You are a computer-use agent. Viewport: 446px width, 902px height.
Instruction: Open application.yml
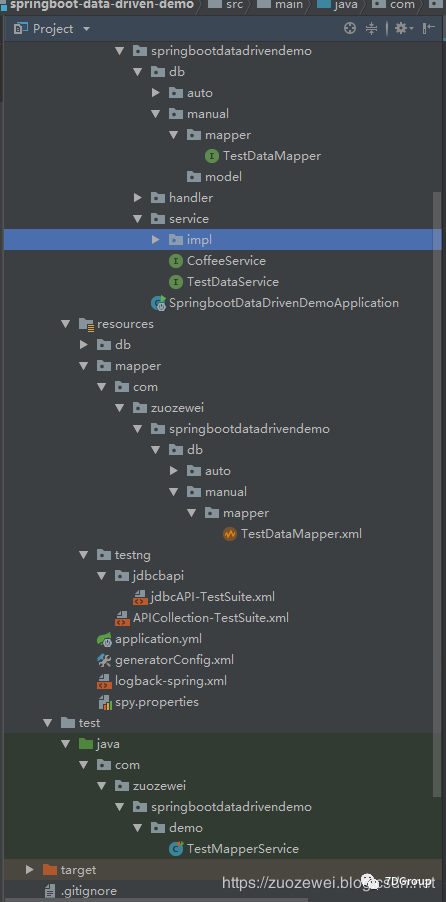(158, 639)
